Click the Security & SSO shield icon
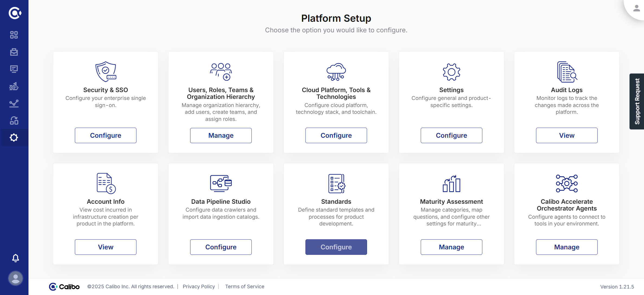This screenshot has height=295, width=644. click(x=106, y=72)
